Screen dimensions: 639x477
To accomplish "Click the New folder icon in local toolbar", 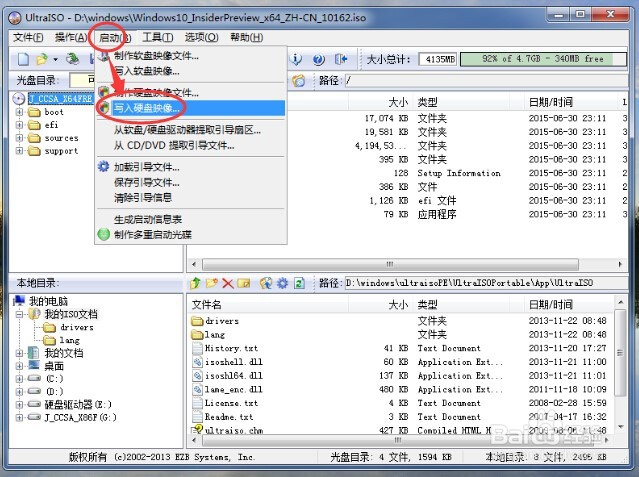I will pyautogui.click(x=212, y=283).
